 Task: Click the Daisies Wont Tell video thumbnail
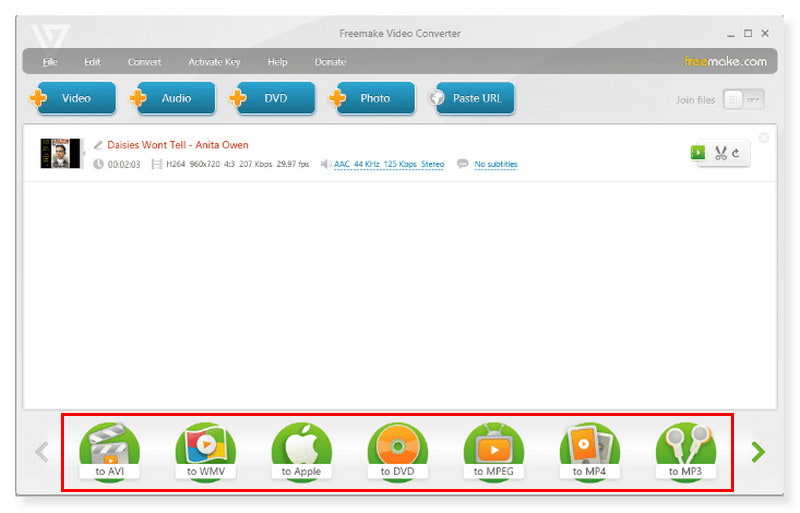point(60,153)
